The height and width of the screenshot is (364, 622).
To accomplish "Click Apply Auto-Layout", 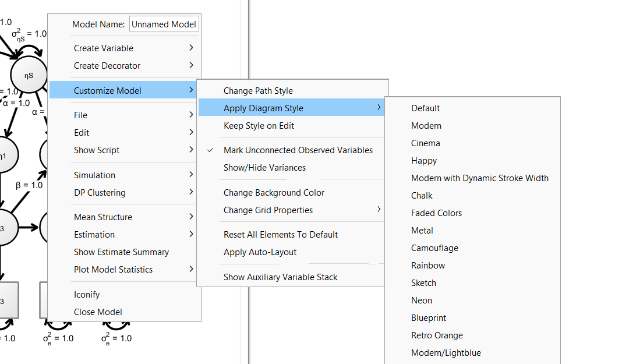I will (x=260, y=252).
